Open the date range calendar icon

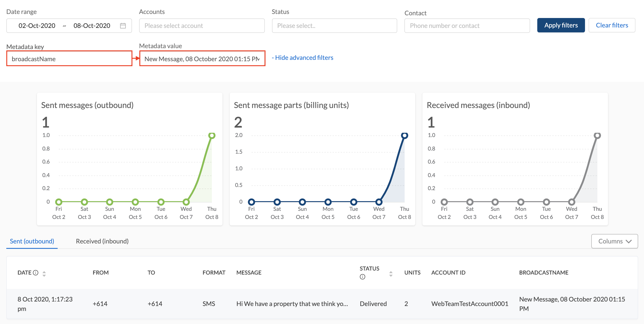[123, 25]
